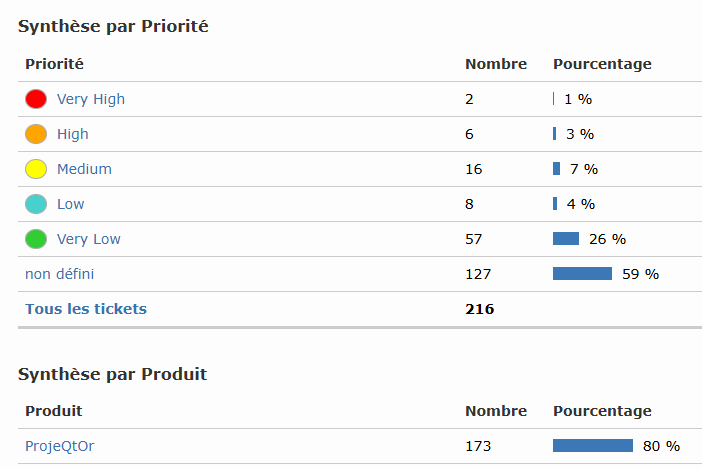
Task: Click the turquoise Low priority circle
Action: pos(36,204)
